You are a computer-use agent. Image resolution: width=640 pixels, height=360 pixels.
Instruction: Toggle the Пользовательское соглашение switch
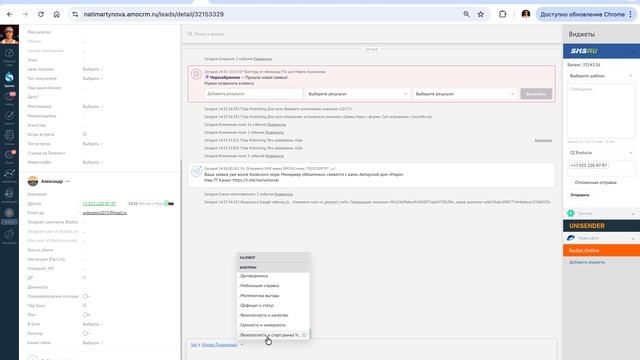click(x=86, y=296)
